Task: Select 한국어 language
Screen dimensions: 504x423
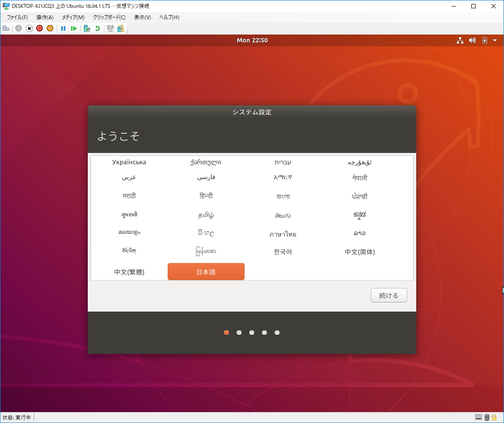Action: pyautogui.click(x=283, y=252)
